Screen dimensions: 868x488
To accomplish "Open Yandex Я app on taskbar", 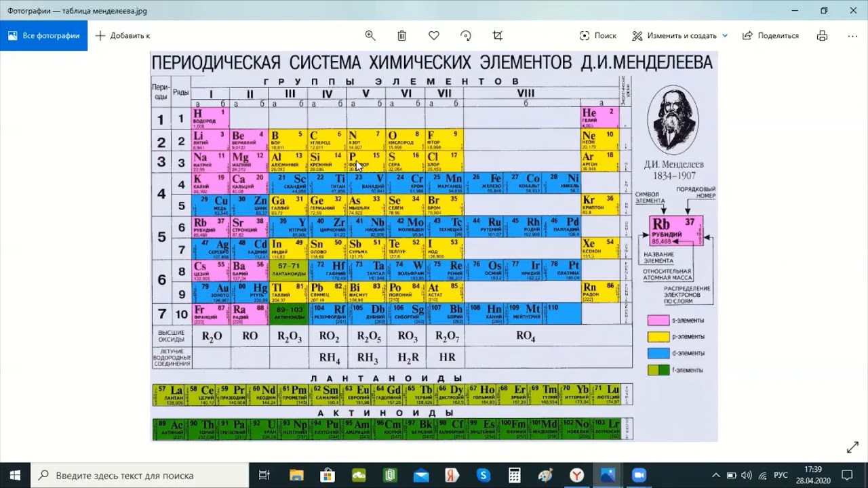I will (452, 475).
